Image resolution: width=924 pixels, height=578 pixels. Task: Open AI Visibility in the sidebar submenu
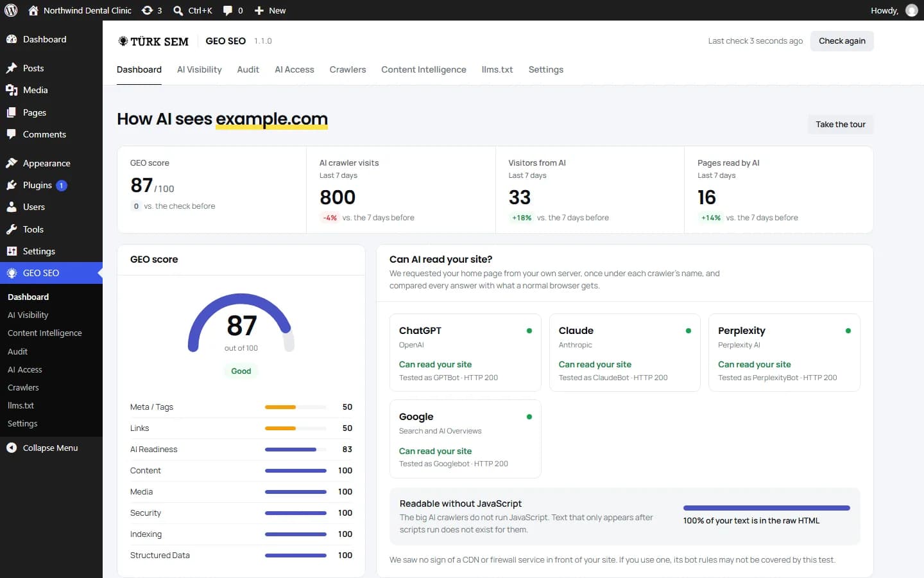pyautogui.click(x=28, y=315)
